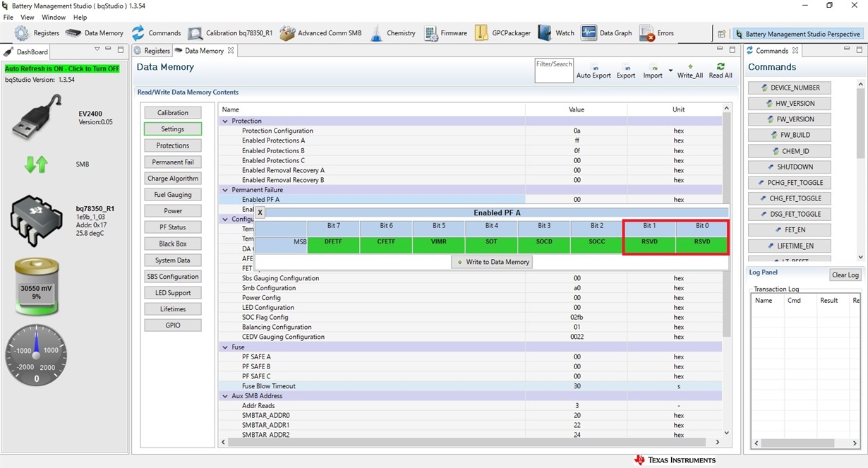Toggle the DFETF bit
Image resolution: width=868 pixels, height=468 pixels.
point(333,245)
